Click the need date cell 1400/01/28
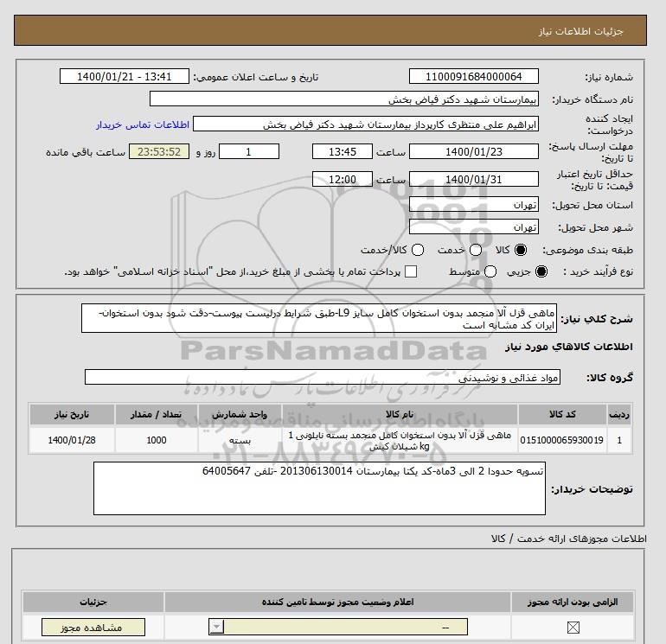The image size is (666, 644). coord(72,440)
